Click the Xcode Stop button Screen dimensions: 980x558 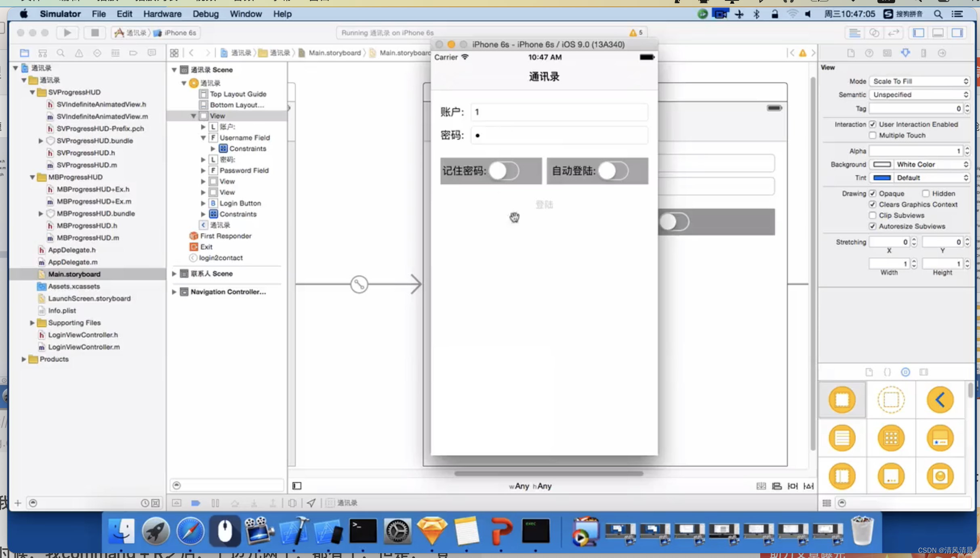click(x=95, y=33)
